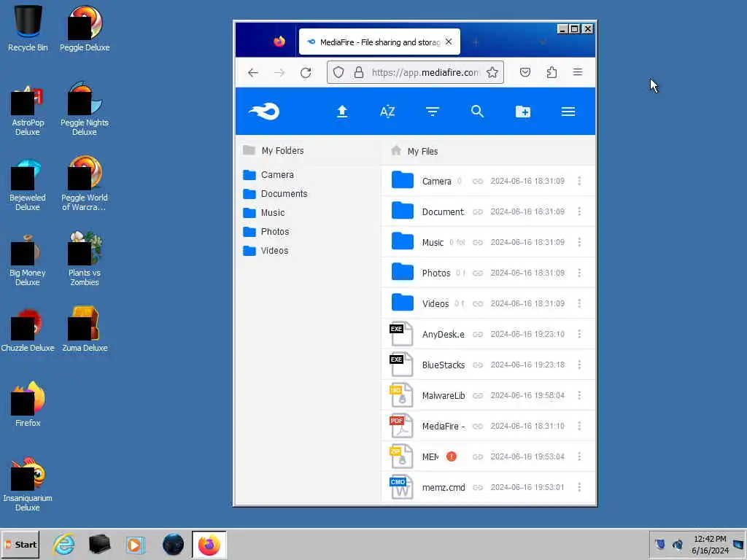The height and width of the screenshot is (560, 747).
Task: Select the MediaFire PDF file
Action: pyautogui.click(x=443, y=426)
